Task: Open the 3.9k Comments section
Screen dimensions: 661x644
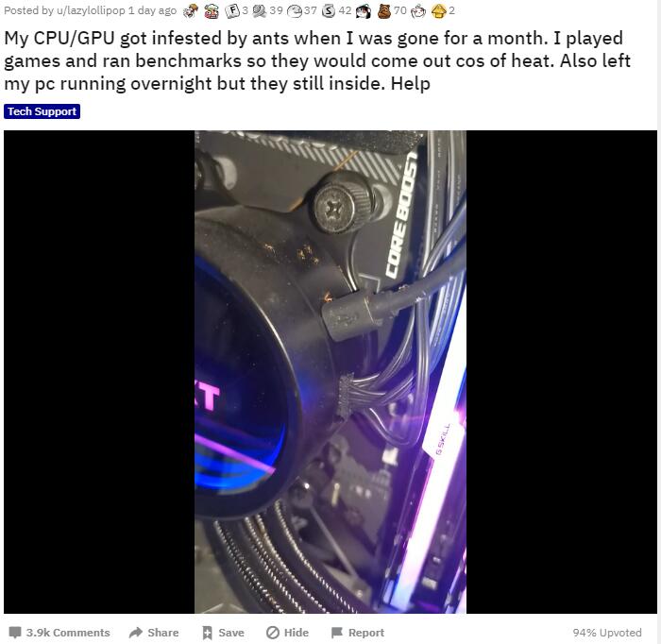Action: [x=59, y=633]
